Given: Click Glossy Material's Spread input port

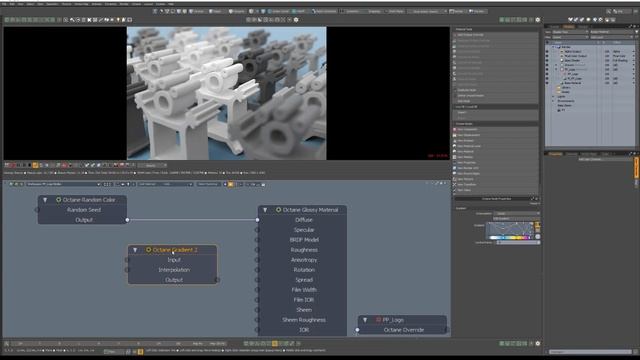Looking at the screenshot, I should [x=257, y=280].
